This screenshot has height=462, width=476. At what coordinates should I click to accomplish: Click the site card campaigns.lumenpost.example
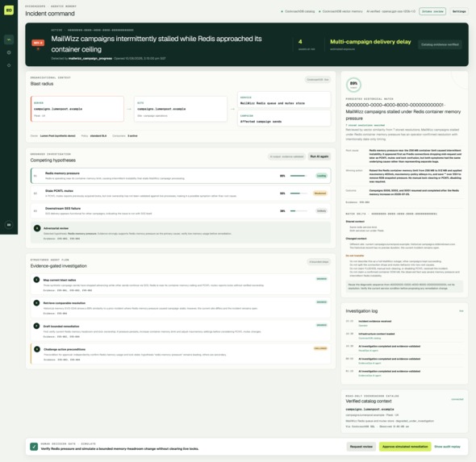pyautogui.click(x=181, y=109)
